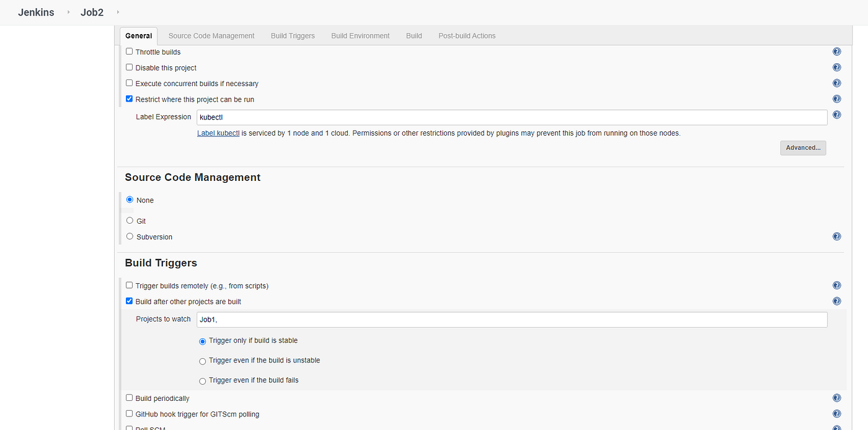Open help for Label Expression field
868x430 pixels.
(836, 114)
